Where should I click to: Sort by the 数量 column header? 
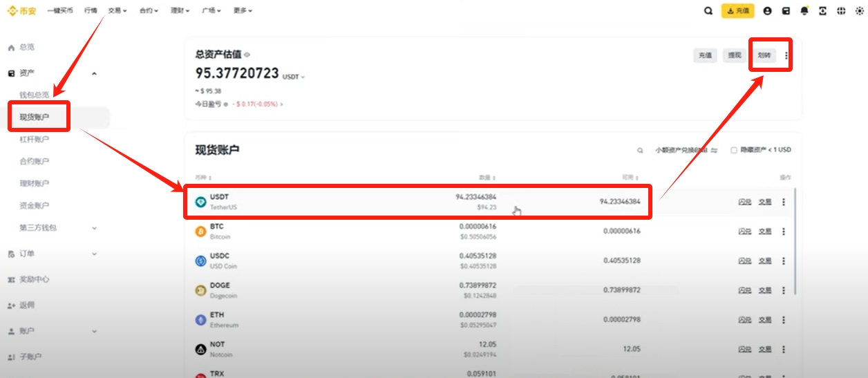488,178
